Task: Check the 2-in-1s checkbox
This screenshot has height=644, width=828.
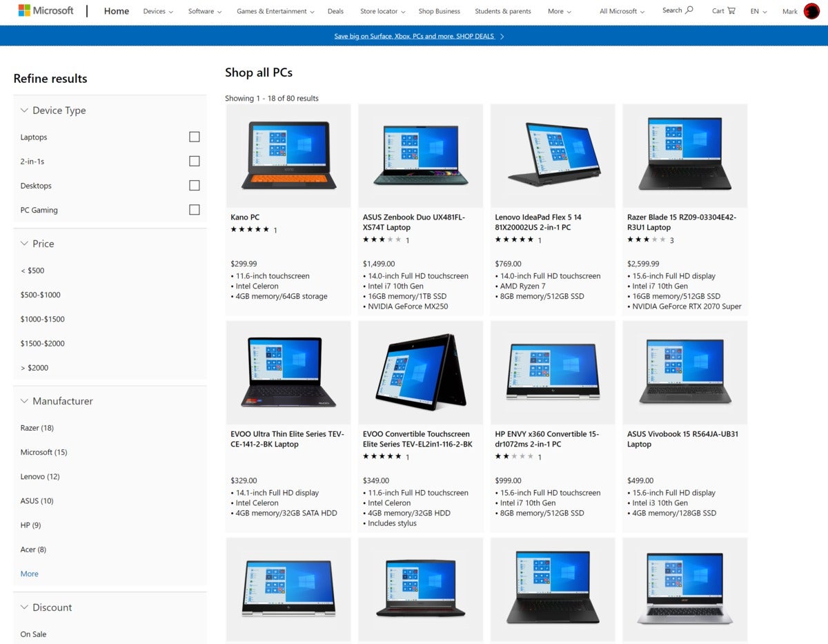Action: point(195,161)
